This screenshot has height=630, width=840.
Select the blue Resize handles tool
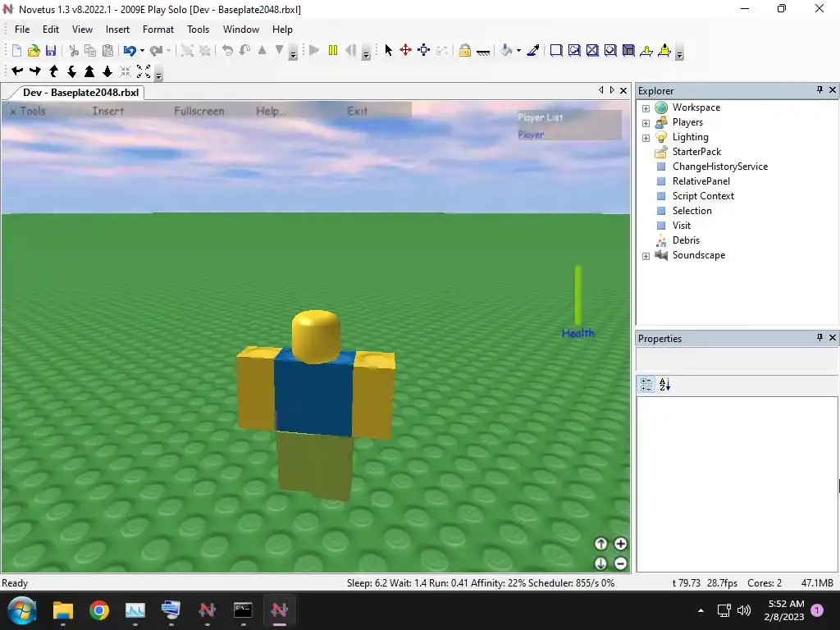click(424, 50)
